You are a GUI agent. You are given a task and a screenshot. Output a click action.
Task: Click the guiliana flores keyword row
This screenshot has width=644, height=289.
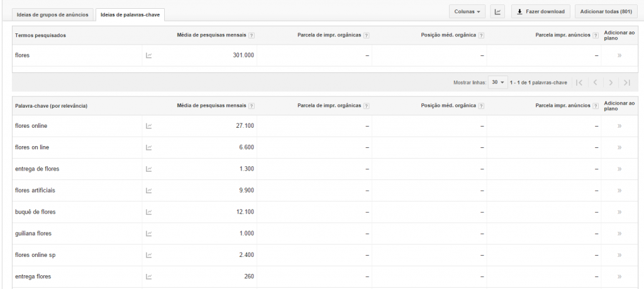point(33,234)
